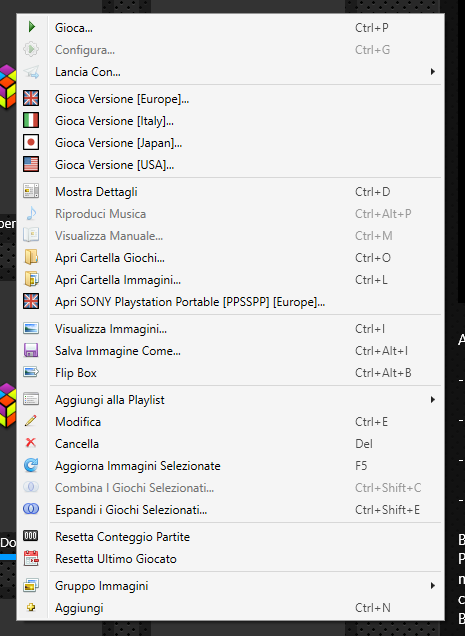Viewport: 465px width, 636px height.
Task: Click the green play icon beside Gioca
Action: [32, 27]
